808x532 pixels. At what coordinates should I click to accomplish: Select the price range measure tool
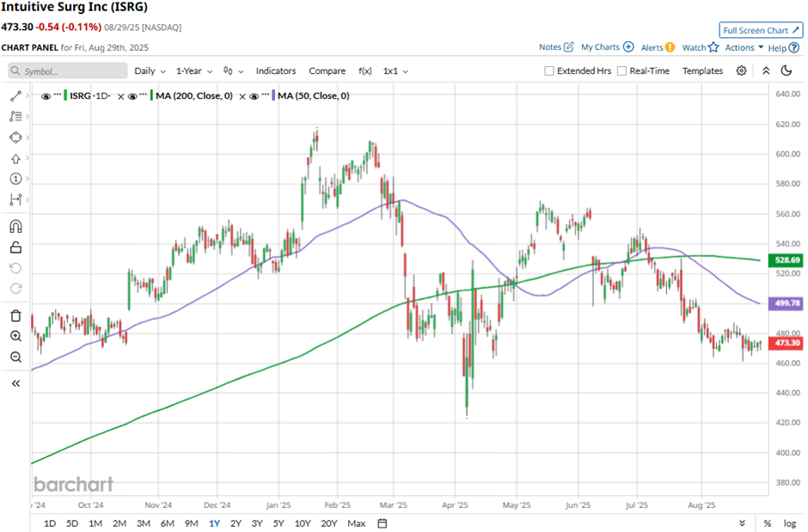(15, 199)
